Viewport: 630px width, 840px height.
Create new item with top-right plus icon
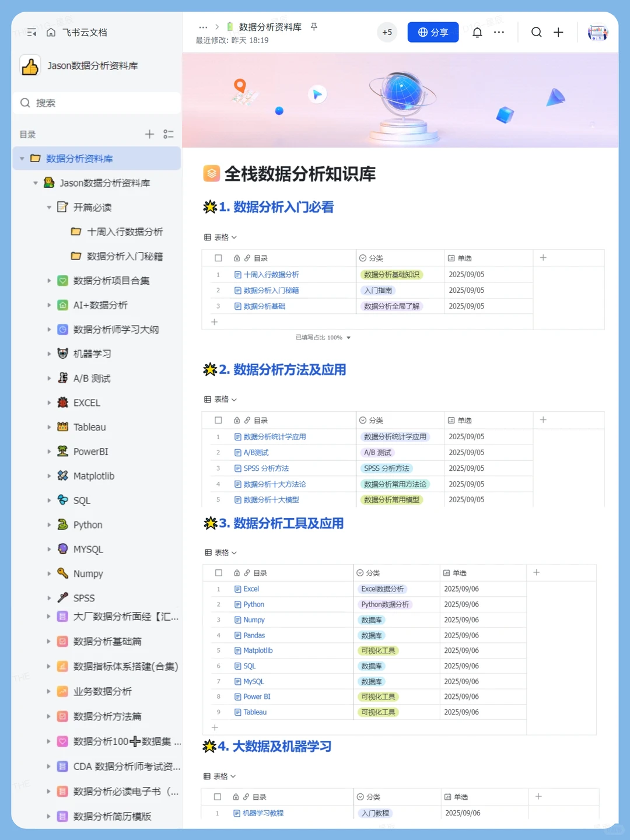(x=558, y=32)
